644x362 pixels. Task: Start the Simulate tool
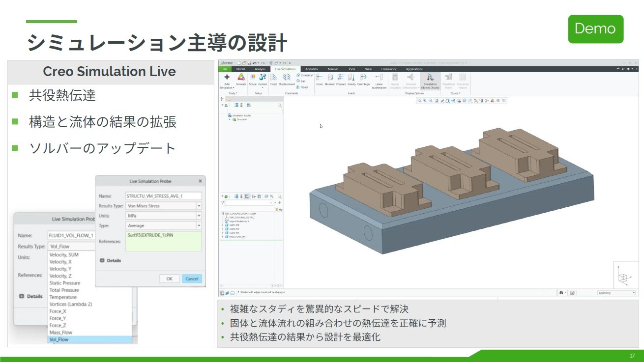[x=241, y=80]
